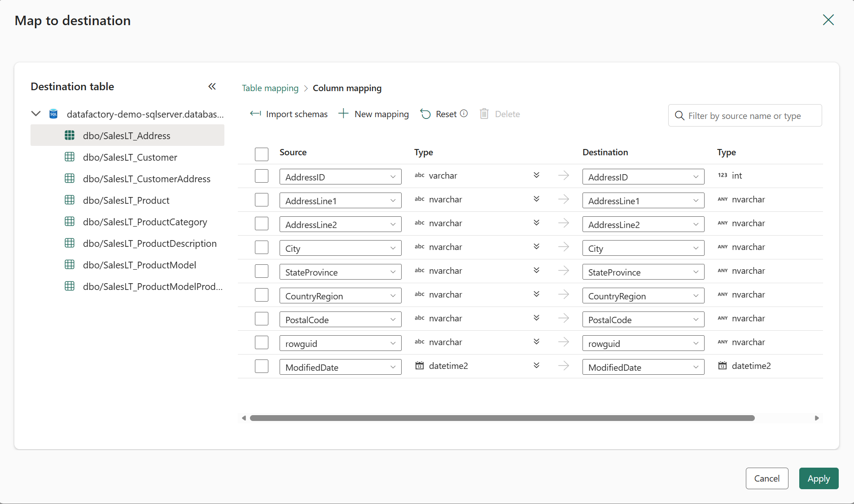854x504 pixels.
Task: Click the Import schemas icon
Action: 255,114
